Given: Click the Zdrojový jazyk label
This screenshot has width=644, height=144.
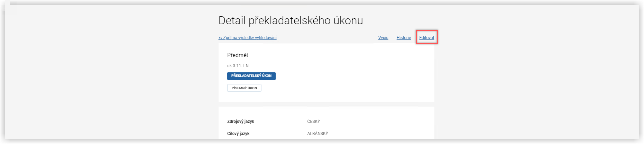Looking at the screenshot, I should 241,121.
